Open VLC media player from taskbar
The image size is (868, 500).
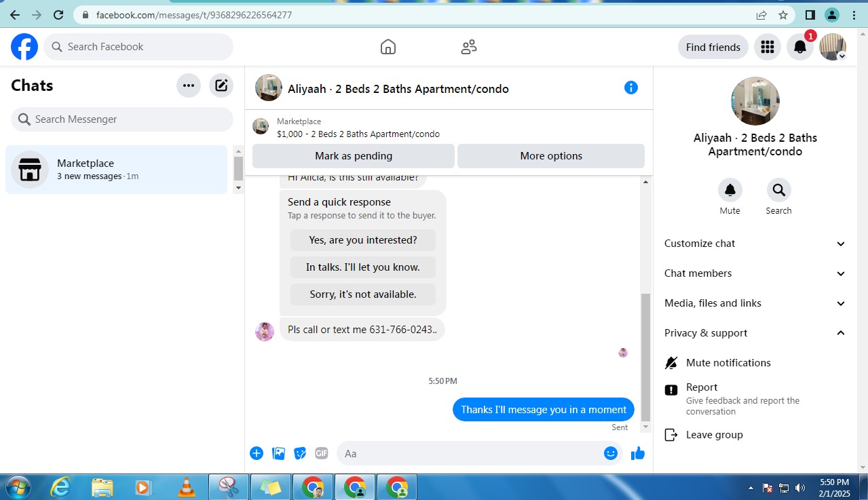[x=185, y=487]
